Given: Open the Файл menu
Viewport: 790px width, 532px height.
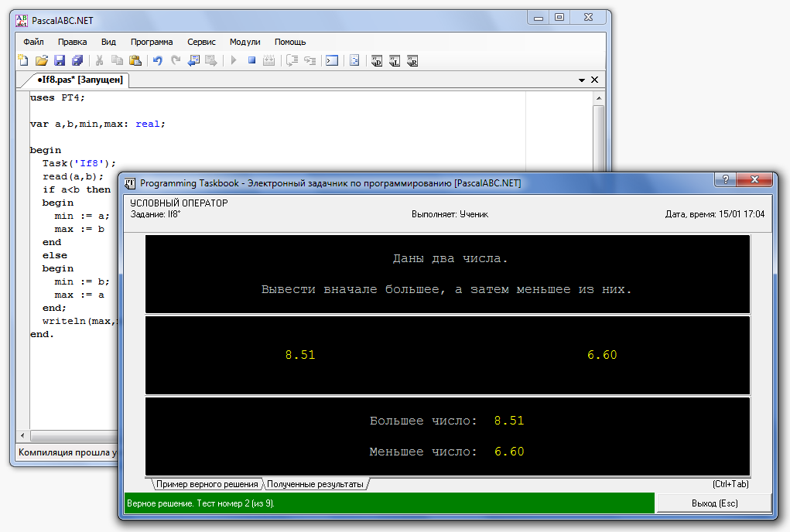Looking at the screenshot, I should [x=33, y=42].
